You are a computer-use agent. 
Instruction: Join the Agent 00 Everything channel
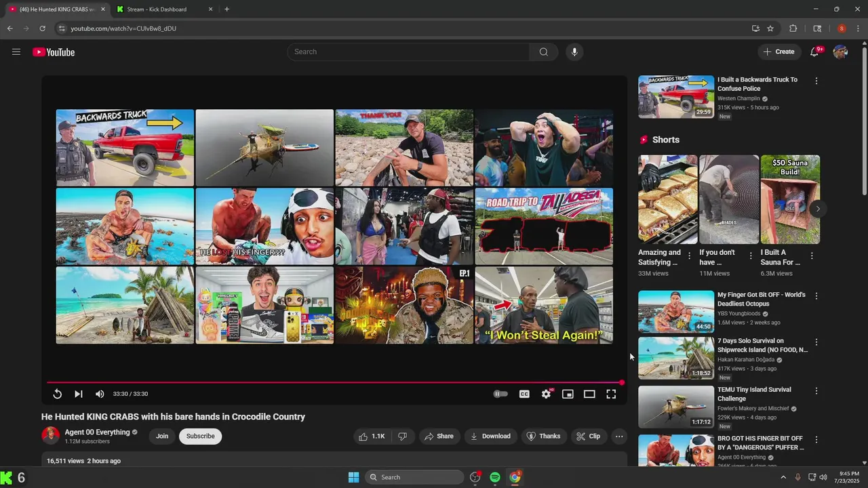[x=162, y=436]
